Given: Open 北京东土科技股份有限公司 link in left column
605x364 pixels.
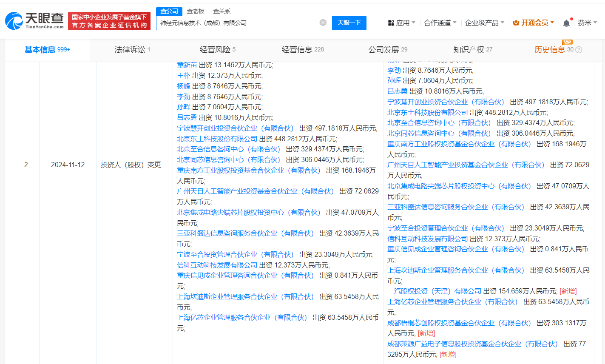Looking at the screenshot, I should tap(217, 139).
